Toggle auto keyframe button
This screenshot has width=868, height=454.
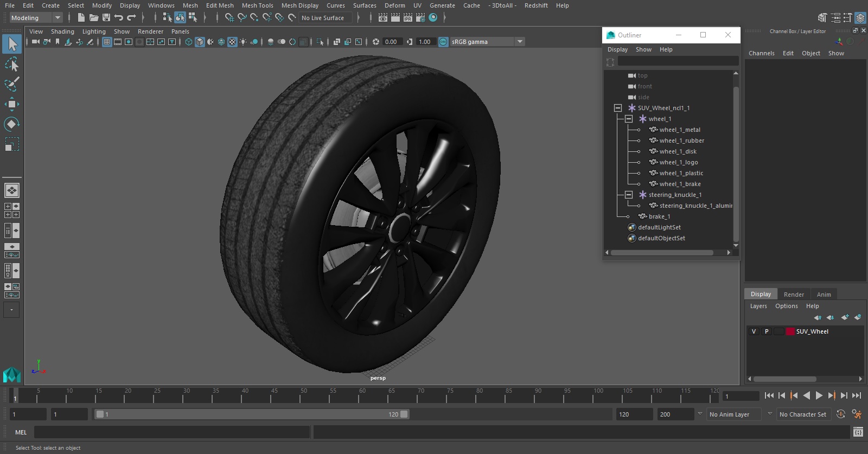click(x=841, y=414)
